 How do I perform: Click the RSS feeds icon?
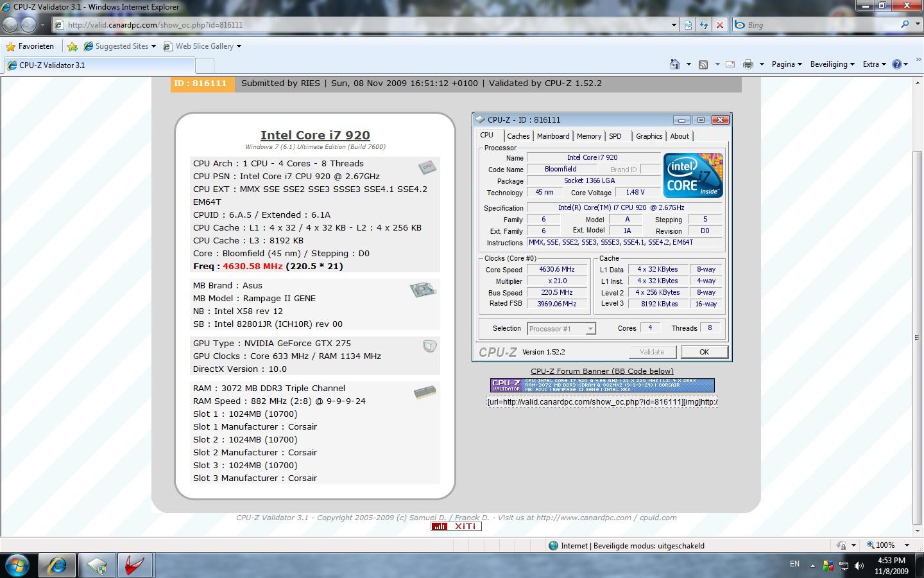[x=703, y=64]
